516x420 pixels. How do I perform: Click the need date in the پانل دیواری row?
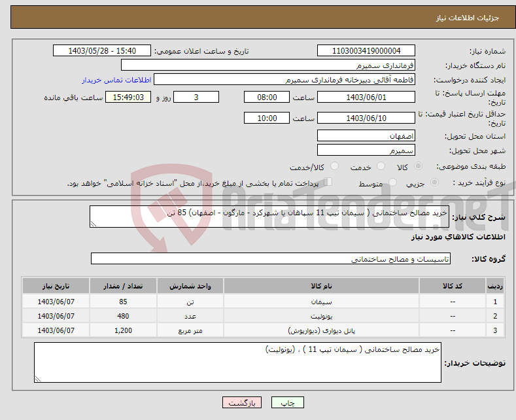(56, 330)
